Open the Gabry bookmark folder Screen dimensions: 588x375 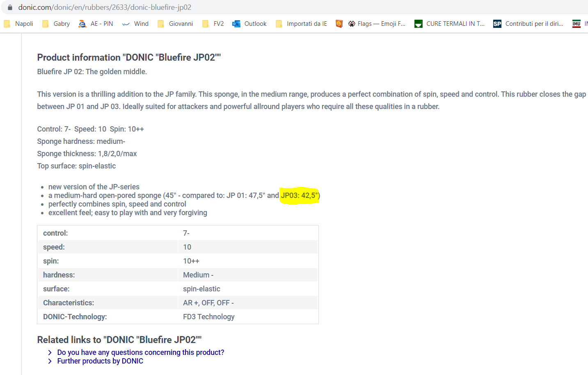coord(56,24)
